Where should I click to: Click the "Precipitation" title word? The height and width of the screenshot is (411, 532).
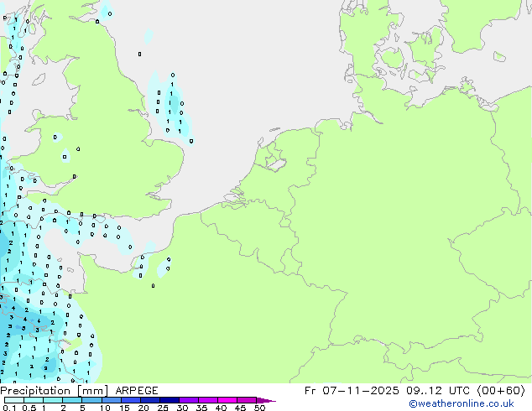pyautogui.click(x=35, y=391)
